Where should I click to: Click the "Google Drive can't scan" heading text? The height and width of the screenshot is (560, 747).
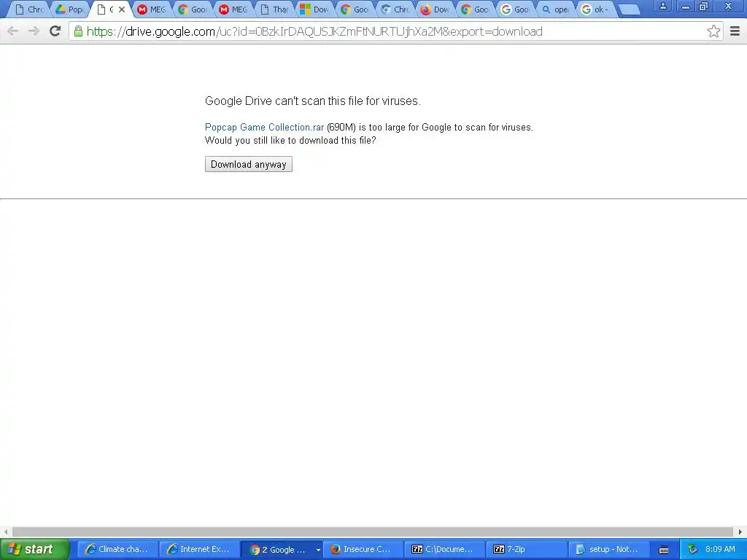point(312,101)
